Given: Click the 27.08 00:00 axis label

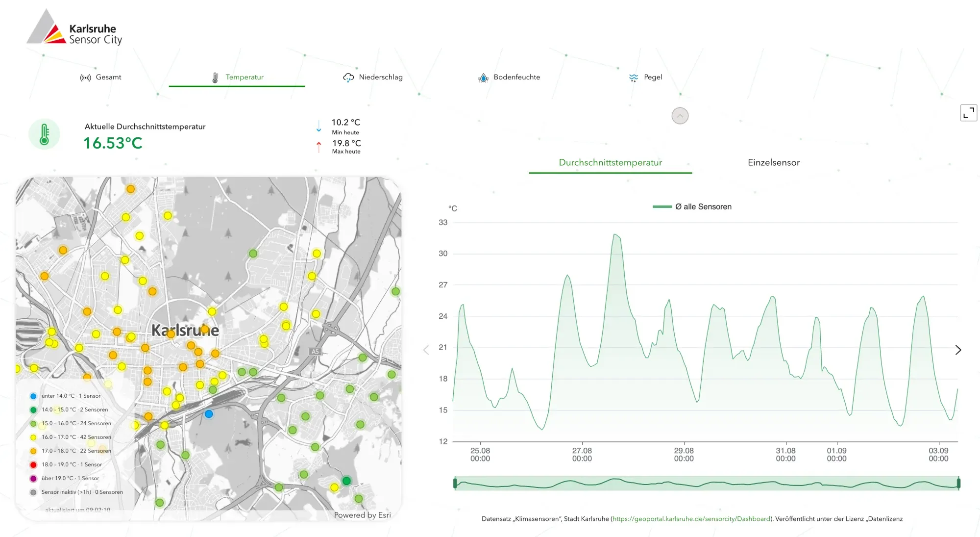Looking at the screenshot, I should pyautogui.click(x=582, y=455).
